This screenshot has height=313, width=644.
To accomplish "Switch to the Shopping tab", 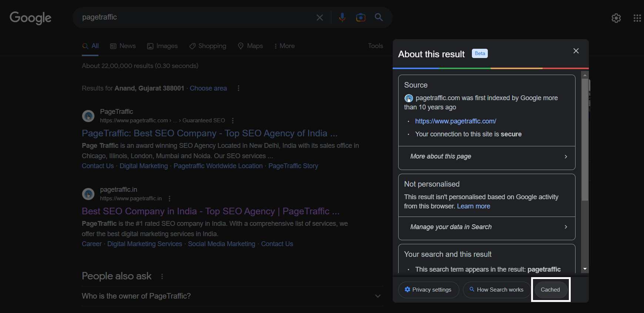I will pyautogui.click(x=208, y=46).
